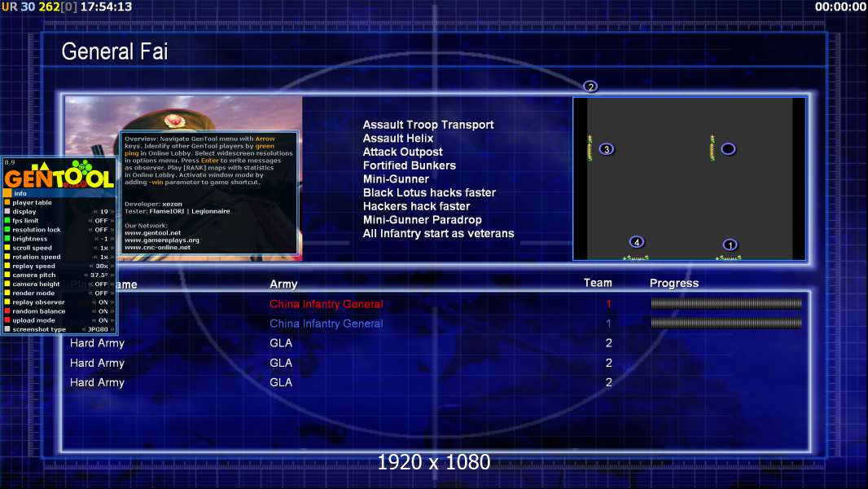Select start position marker 4 on map
The width and height of the screenshot is (868, 489).
pyautogui.click(x=637, y=242)
